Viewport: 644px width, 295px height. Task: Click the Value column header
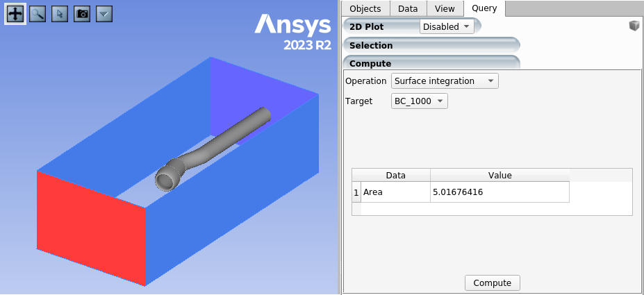pyautogui.click(x=499, y=175)
